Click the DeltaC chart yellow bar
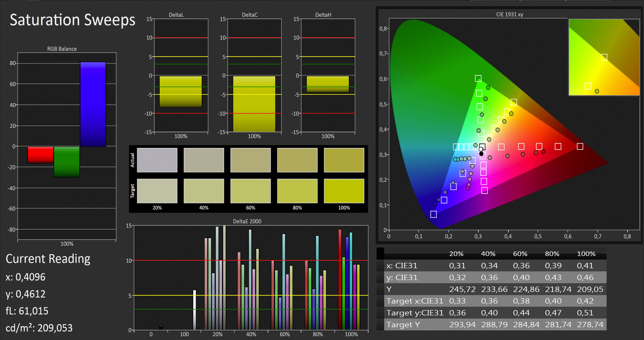Screen dimensions: 644x340 pos(254,104)
